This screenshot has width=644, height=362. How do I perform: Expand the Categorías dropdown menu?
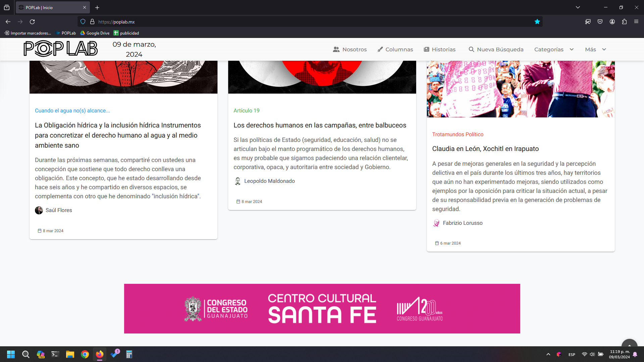click(x=554, y=49)
